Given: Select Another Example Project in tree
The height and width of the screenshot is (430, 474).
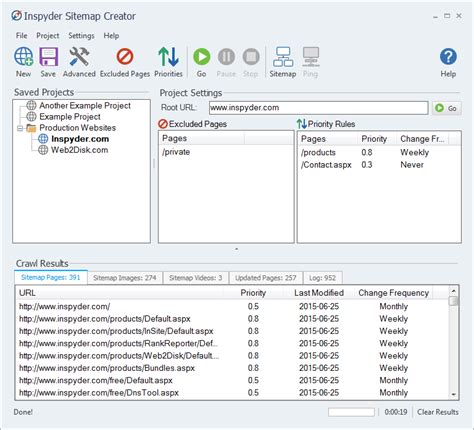Looking at the screenshot, I should (85, 106).
